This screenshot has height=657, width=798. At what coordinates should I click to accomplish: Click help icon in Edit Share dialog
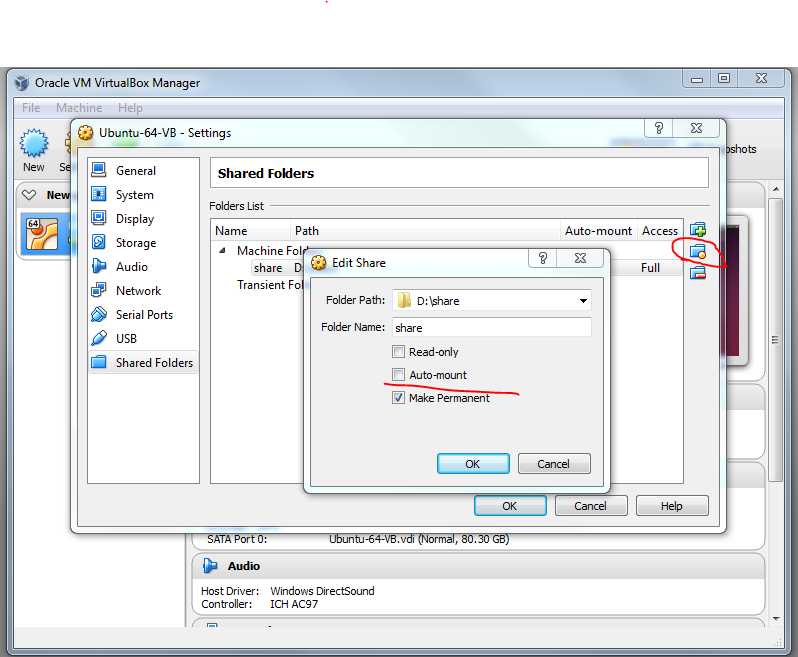(543, 258)
